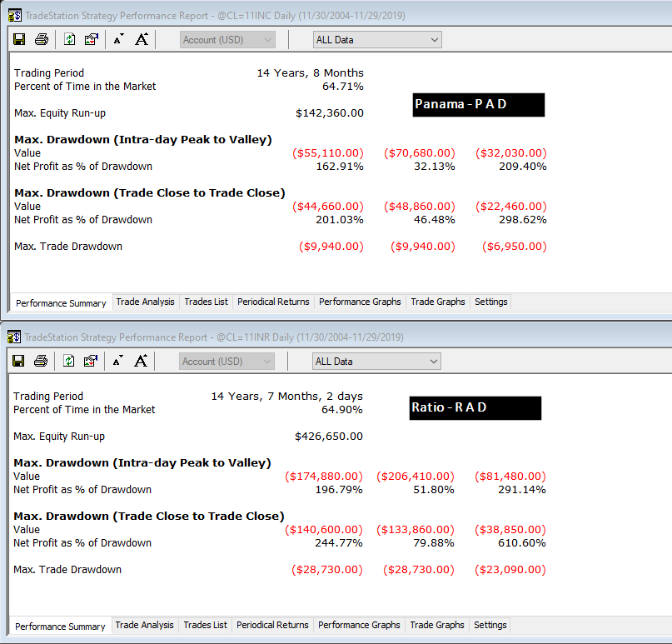The width and height of the screenshot is (672, 644).
Task: Expand ALL Data dropdown in @CL=11INC report
Action: [x=435, y=40]
